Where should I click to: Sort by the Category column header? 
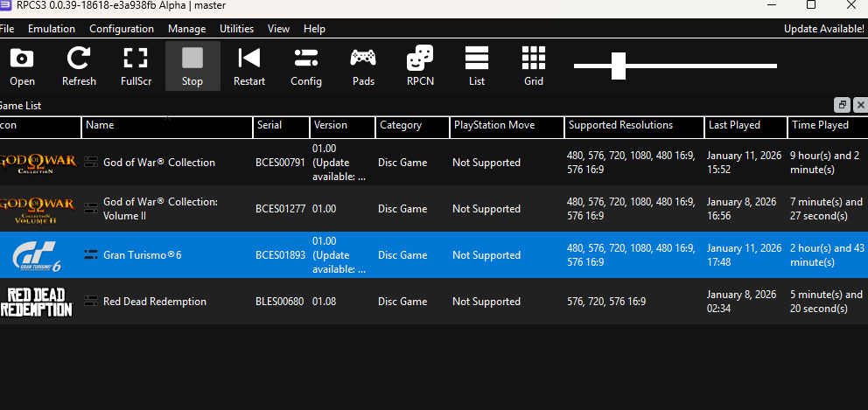click(412, 127)
